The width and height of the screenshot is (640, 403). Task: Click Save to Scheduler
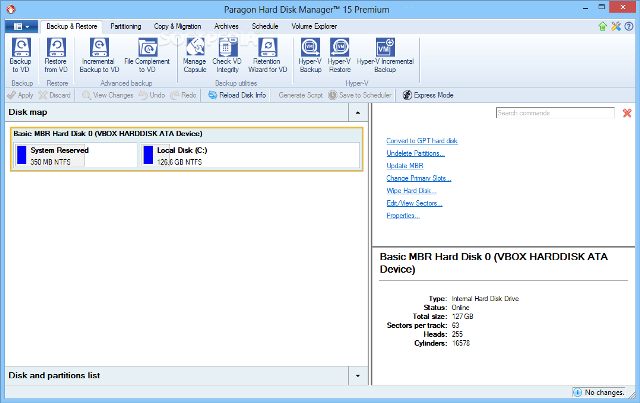click(x=360, y=95)
